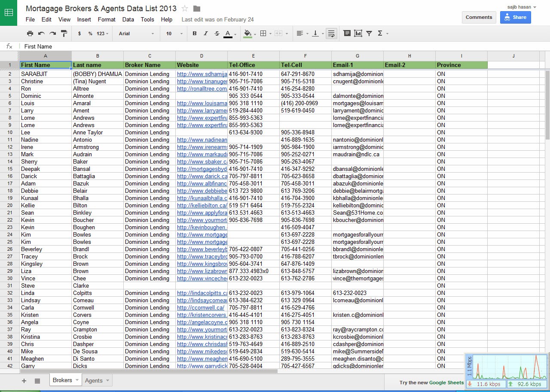Open the Edit menu

point(46,19)
